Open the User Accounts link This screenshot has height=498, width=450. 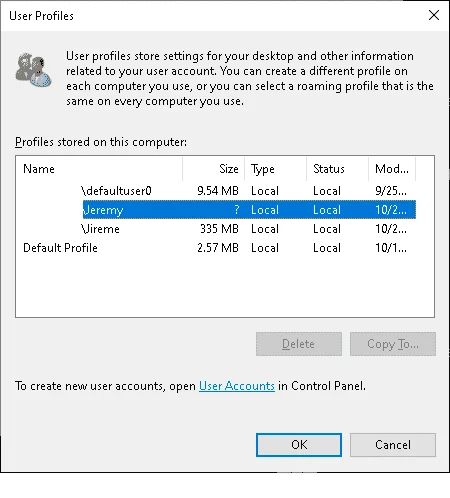(x=237, y=386)
